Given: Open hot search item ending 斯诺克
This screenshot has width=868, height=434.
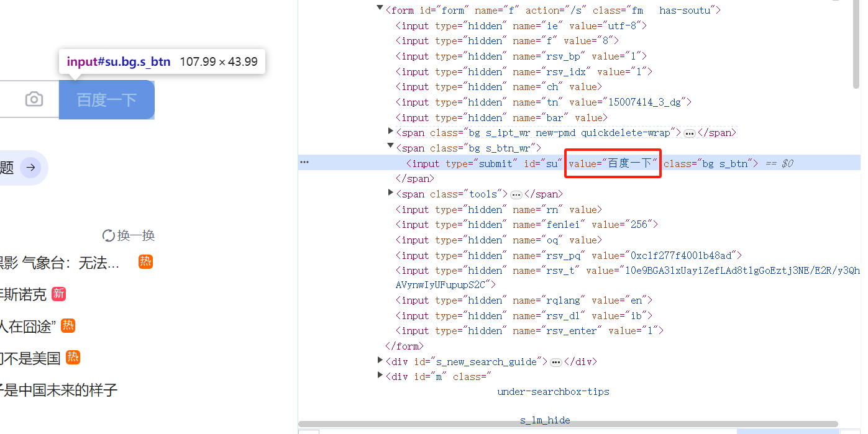Looking at the screenshot, I should 24,294.
